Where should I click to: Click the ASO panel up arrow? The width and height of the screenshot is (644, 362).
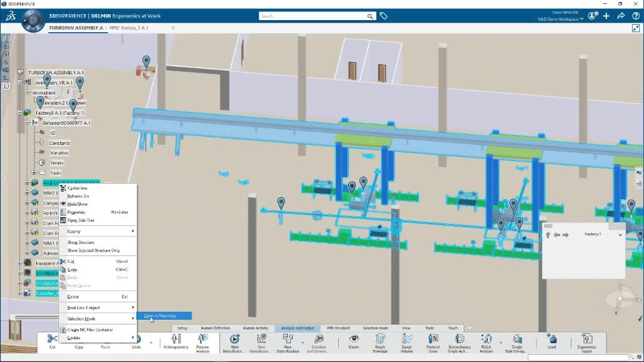point(548,235)
